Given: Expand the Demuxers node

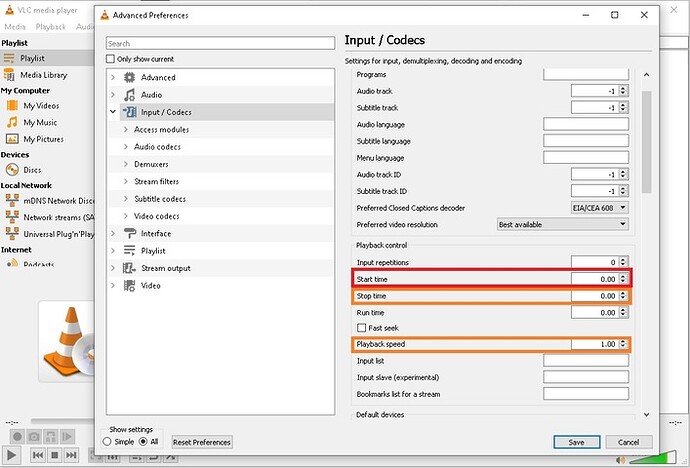Looking at the screenshot, I should point(126,164).
